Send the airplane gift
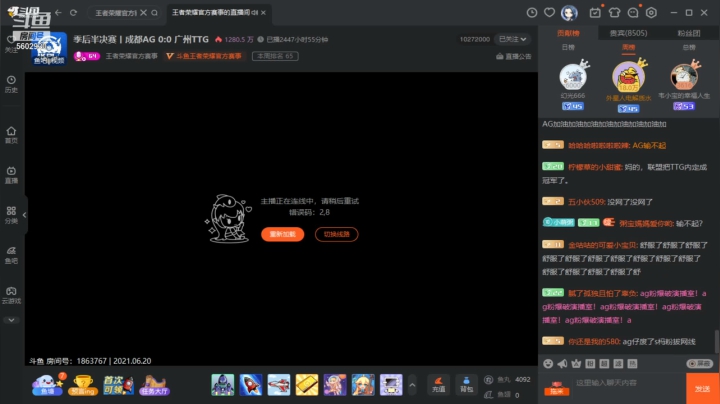The height and width of the screenshot is (404, 720). pos(279,385)
